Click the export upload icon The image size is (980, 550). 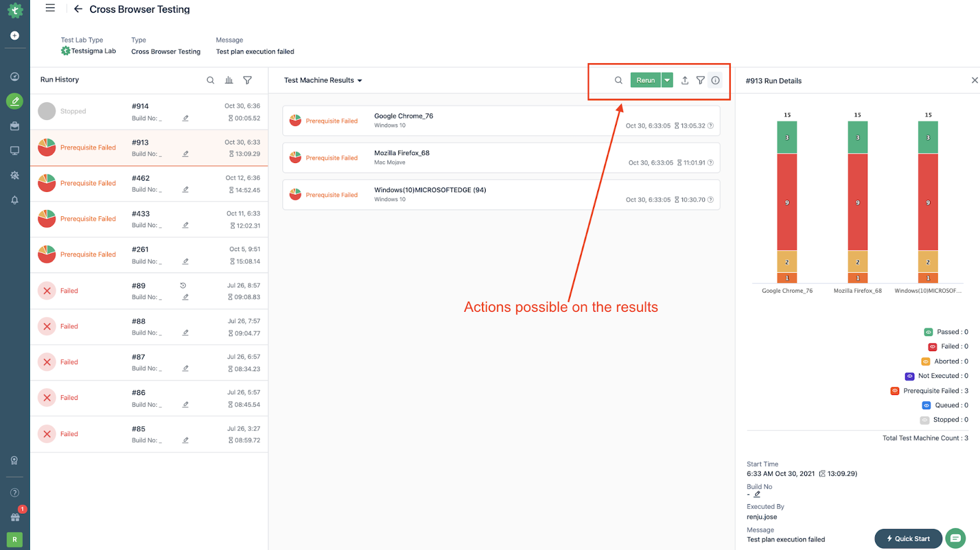685,80
